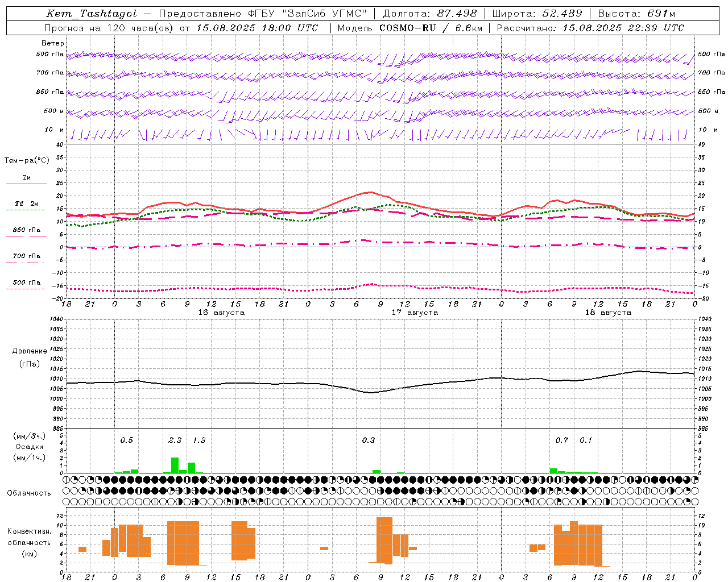Image resolution: width=728 pixels, height=582 pixels.
Task: Select the Конвективн. convective cloud label
Action: (x=29, y=531)
